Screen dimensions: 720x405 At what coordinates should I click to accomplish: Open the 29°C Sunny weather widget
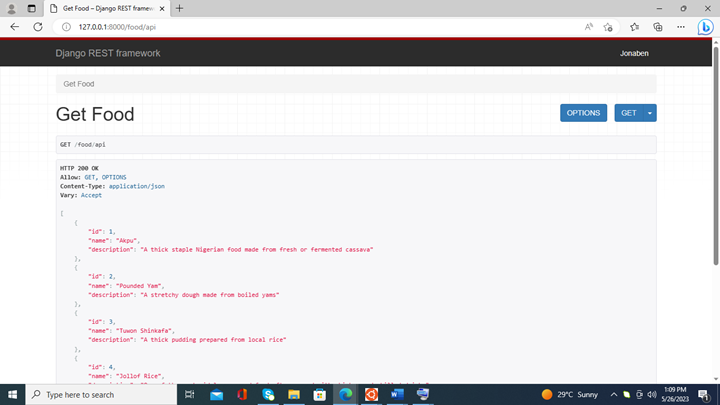[569, 394]
